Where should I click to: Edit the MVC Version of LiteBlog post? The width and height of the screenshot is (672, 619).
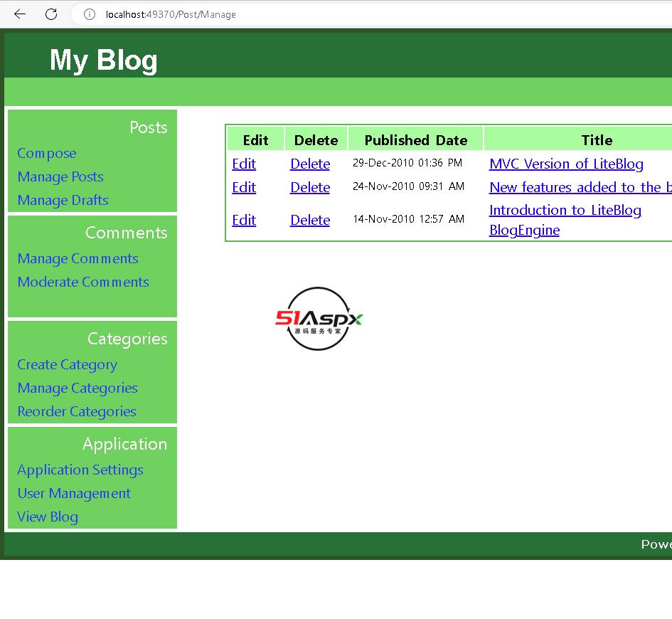[x=244, y=164]
